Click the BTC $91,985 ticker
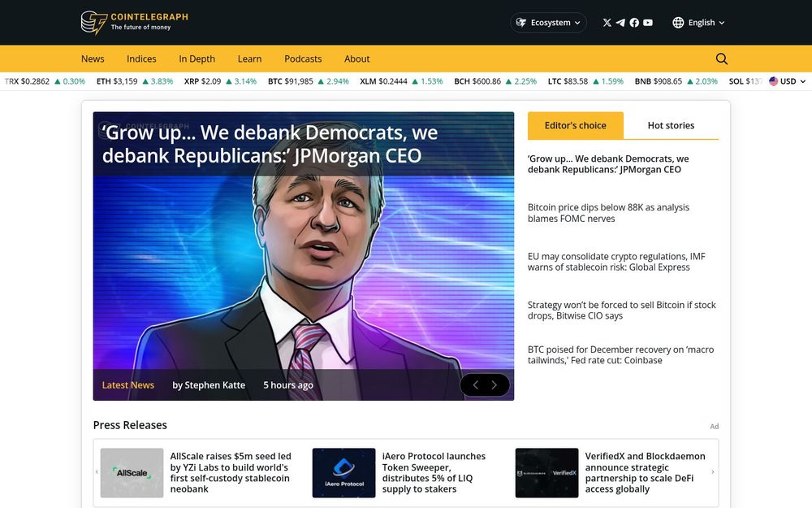 [308, 80]
